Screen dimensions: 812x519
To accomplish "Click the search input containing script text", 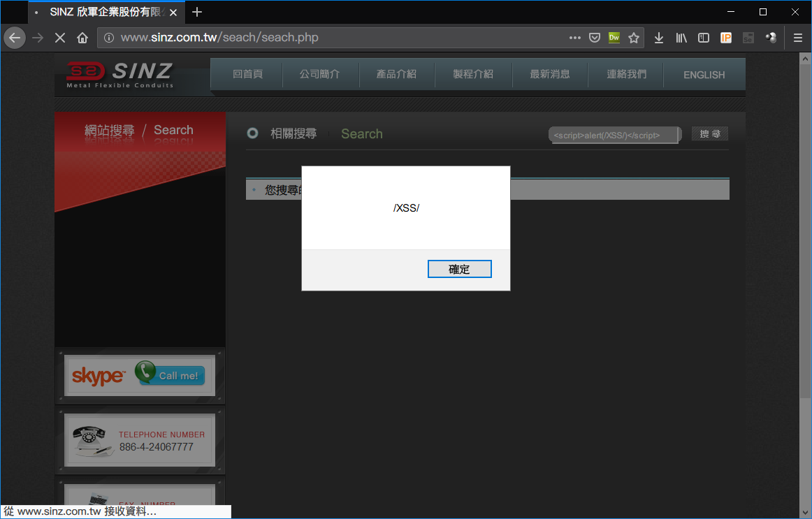I will point(615,135).
